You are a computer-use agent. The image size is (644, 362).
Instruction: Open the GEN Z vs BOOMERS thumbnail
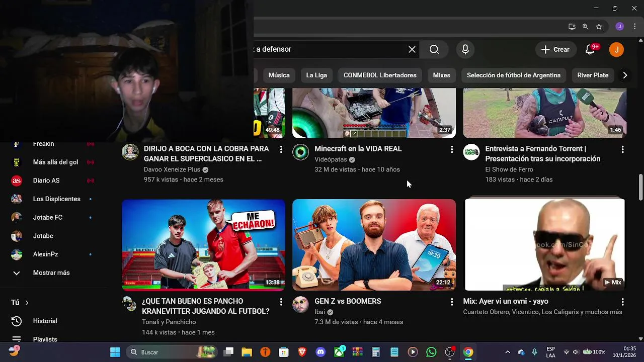[374, 245]
